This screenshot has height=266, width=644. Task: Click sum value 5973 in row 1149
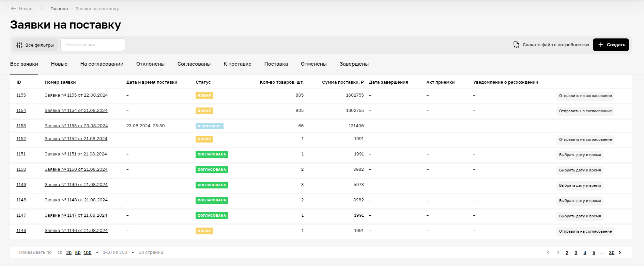click(359, 185)
